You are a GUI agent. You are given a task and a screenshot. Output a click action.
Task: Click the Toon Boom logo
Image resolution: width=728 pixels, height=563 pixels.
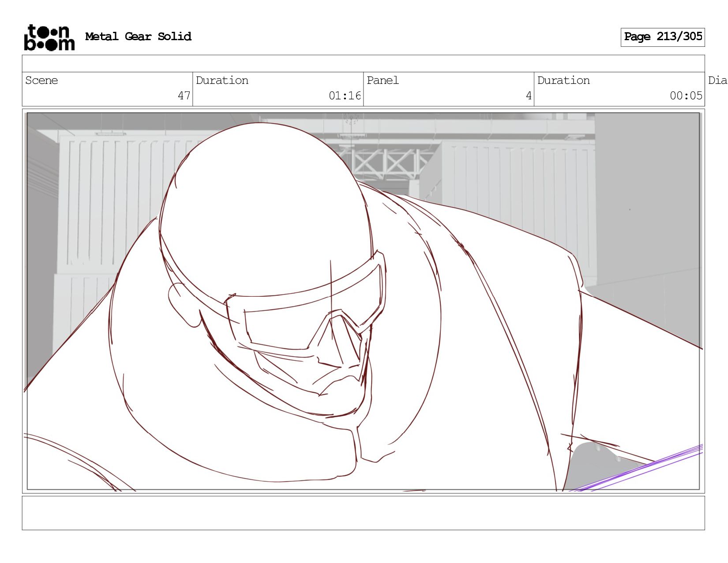point(49,38)
